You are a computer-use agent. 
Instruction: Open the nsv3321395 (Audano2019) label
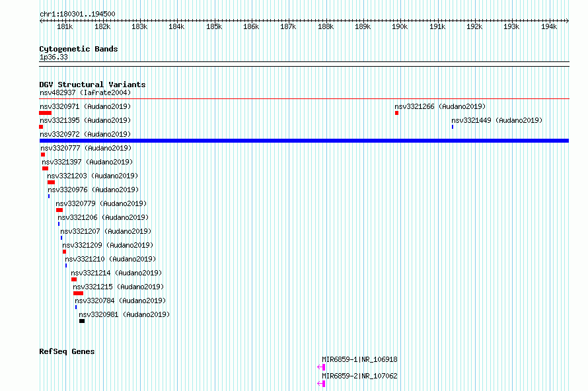point(85,120)
